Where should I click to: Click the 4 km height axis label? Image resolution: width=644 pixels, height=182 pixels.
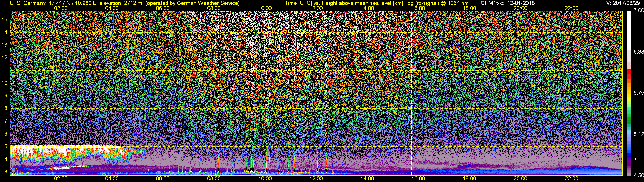[x=6, y=159]
